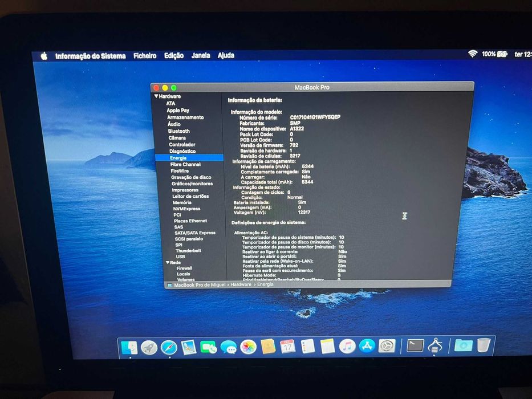Select SCSI paralelo in sidebar
Image resolution: width=532 pixels, height=399 pixels.
point(189,239)
